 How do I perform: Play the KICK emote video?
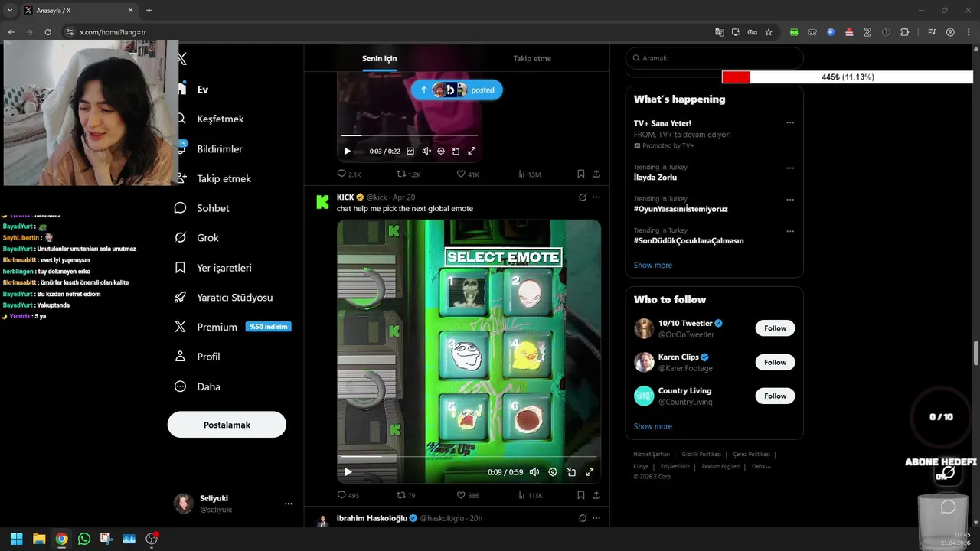[x=348, y=472]
